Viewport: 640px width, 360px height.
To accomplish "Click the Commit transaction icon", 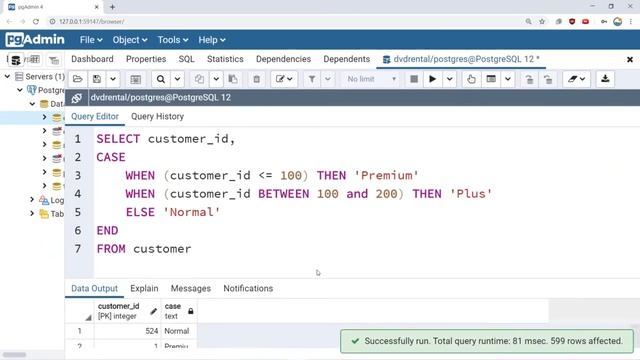I will [x=529, y=79].
